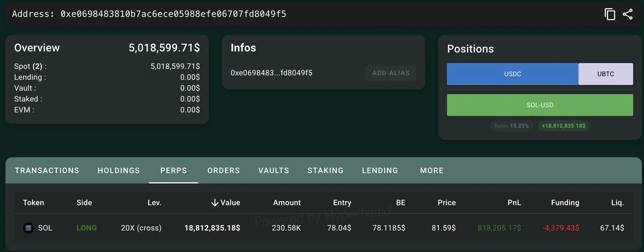Image resolution: width=644 pixels, height=252 pixels.
Task: Click the Overview total 5,018,599.71$
Action: point(164,48)
